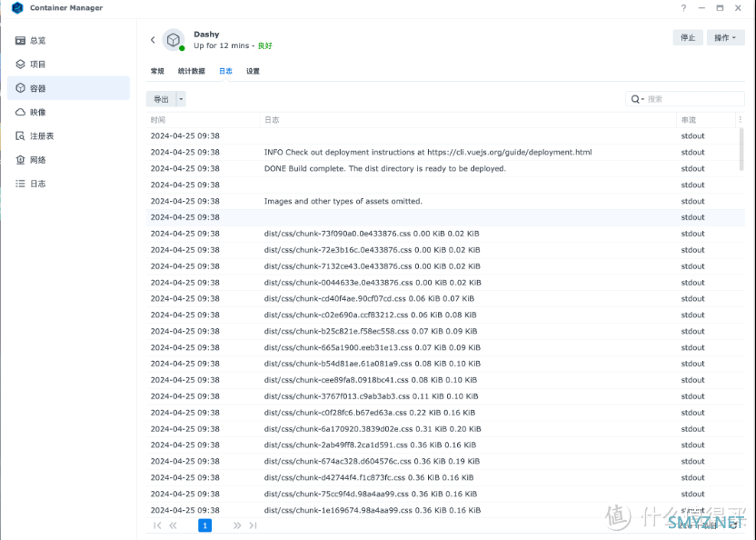
Task: Go back using the left chevron arrow
Action: pyautogui.click(x=153, y=40)
